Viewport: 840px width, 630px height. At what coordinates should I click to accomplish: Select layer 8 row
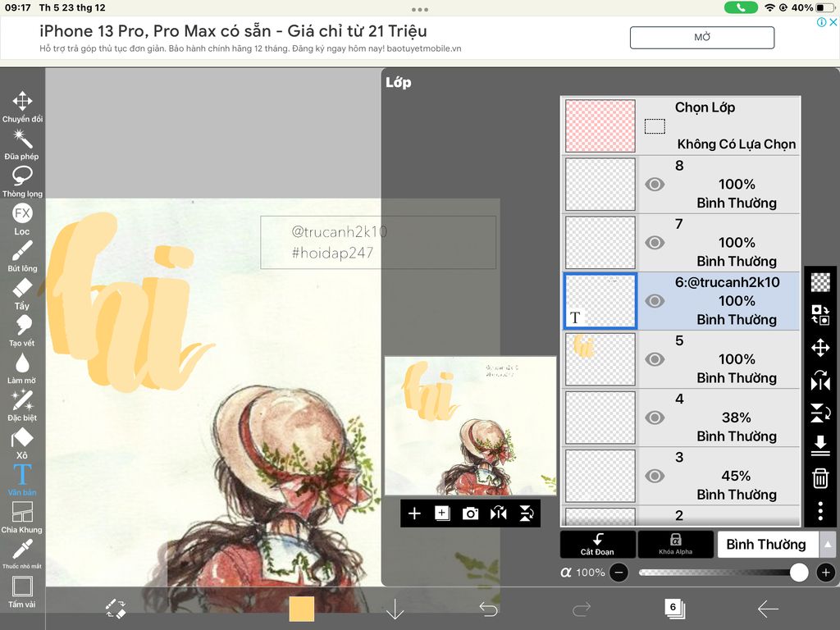(681, 185)
